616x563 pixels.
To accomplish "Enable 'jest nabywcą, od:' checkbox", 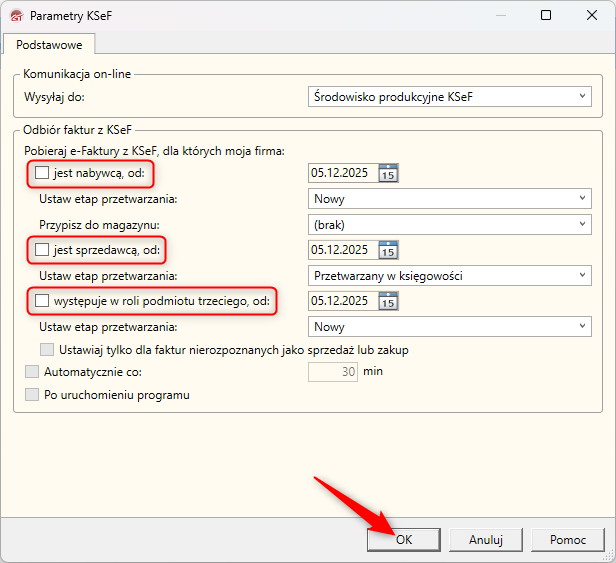I will click(41, 173).
